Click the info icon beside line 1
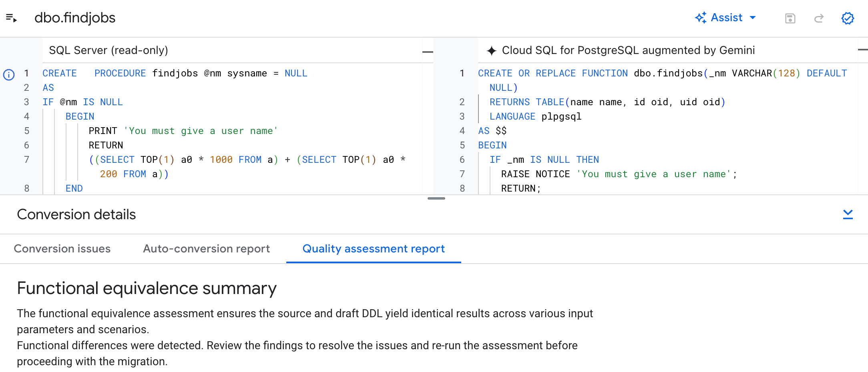The height and width of the screenshot is (372, 868). tap(9, 74)
